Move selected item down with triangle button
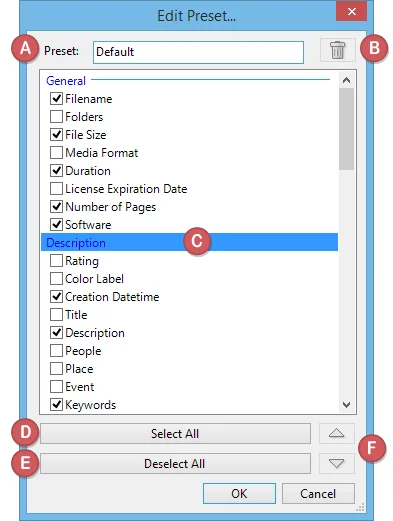 (336, 463)
